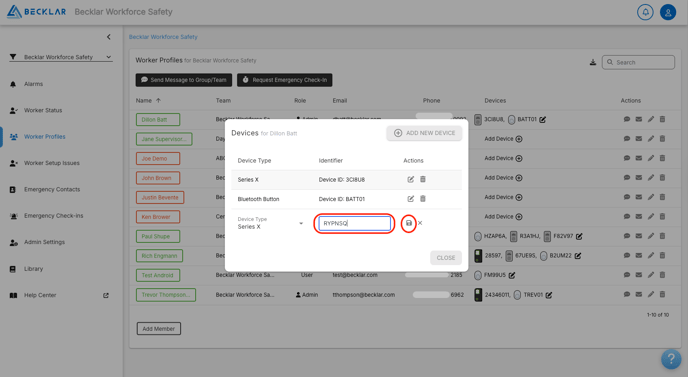Open Test Android worker profile
Screen dimensions: 688x377
158,275
